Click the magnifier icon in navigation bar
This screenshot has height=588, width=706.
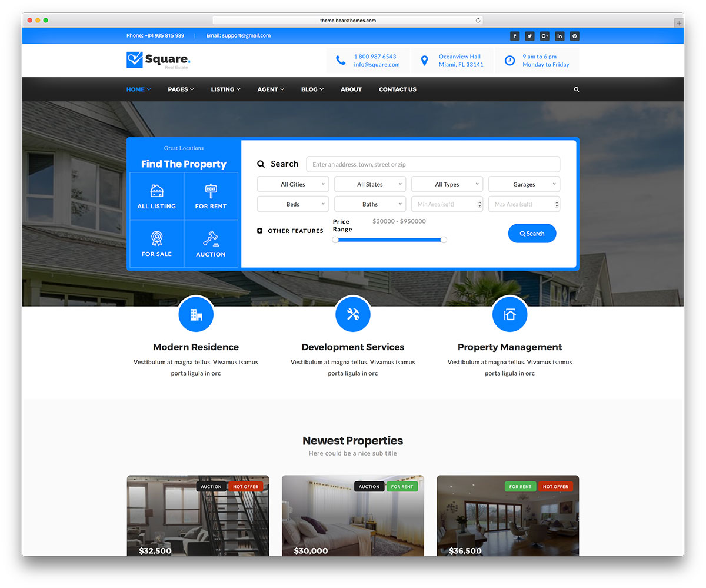tap(576, 89)
